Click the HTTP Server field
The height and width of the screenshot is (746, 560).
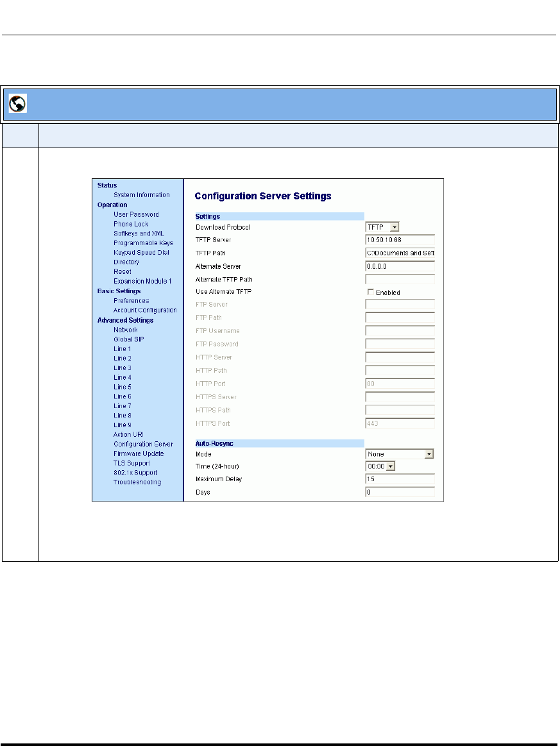click(400, 357)
